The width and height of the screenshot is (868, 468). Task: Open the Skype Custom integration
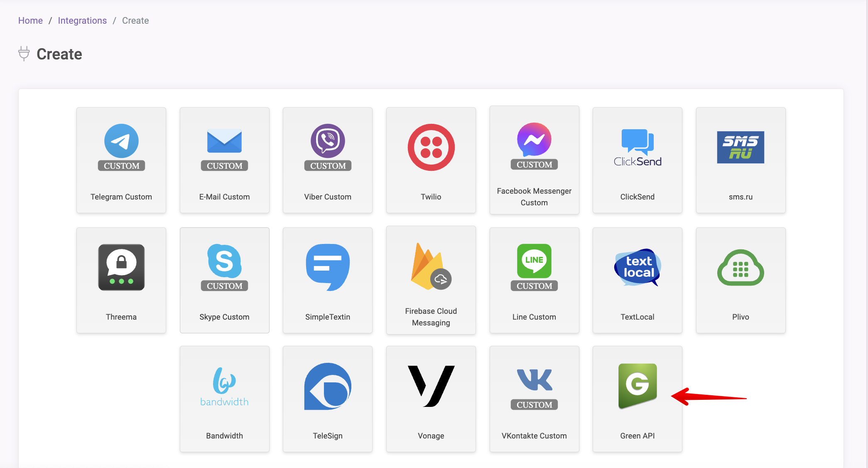[224, 280]
